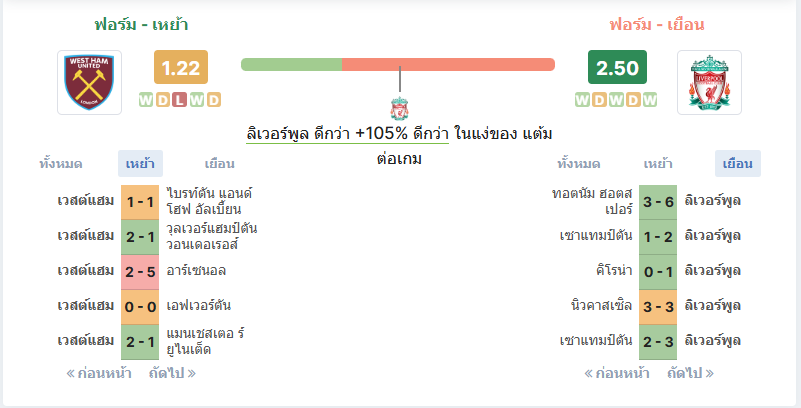Click the large Liverpool crest logo
801x408 pixels.
click(709, 82)
